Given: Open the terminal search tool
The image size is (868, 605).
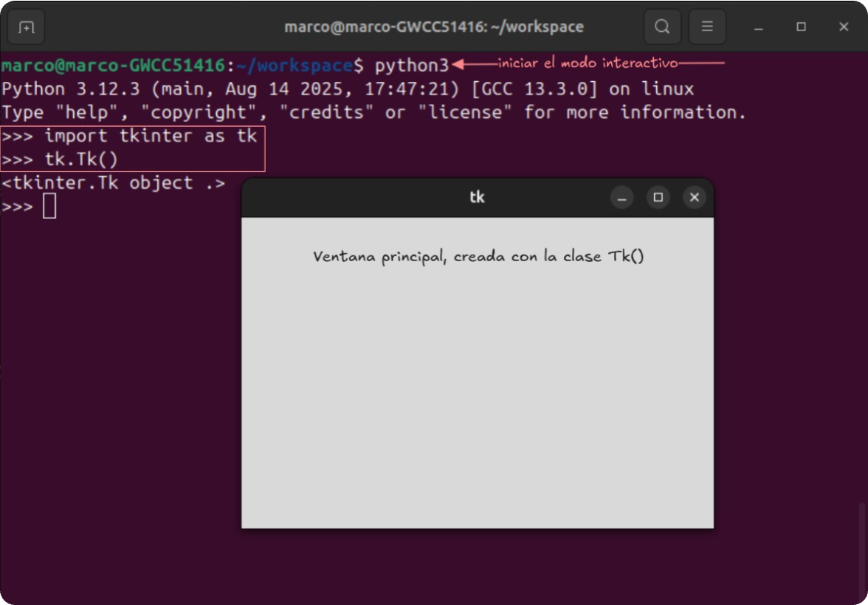Looking at the screenshot, I should pyautogui.click(x=662, y=27).
